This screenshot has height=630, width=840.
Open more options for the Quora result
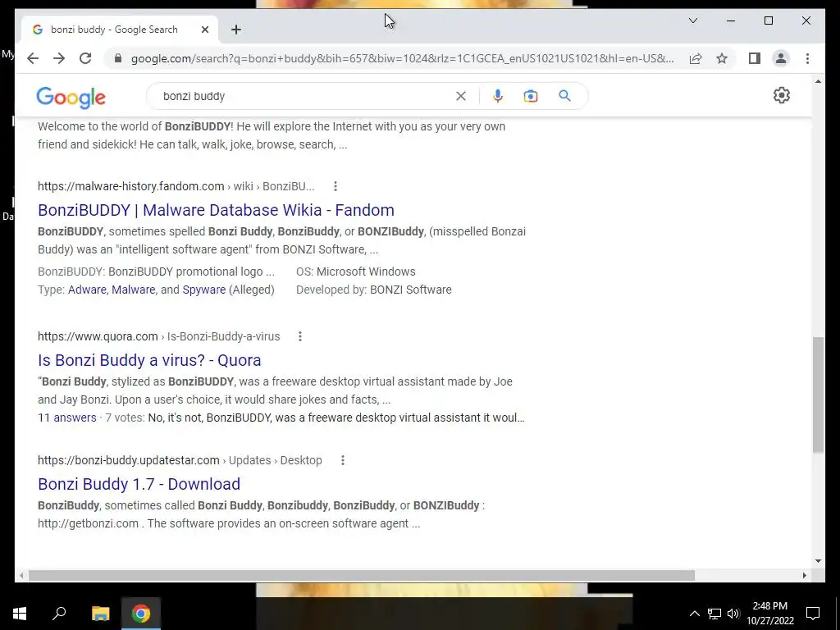[x=300, y=336]
